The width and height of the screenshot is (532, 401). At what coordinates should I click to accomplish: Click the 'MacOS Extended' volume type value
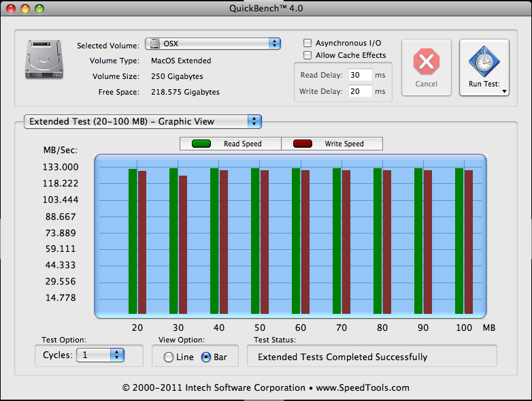(x=181, y=61)
